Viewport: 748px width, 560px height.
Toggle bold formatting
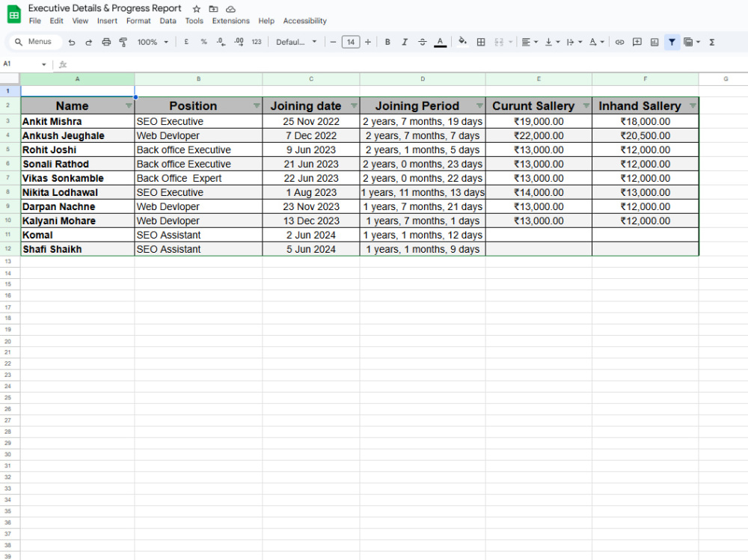click(387, 42)
